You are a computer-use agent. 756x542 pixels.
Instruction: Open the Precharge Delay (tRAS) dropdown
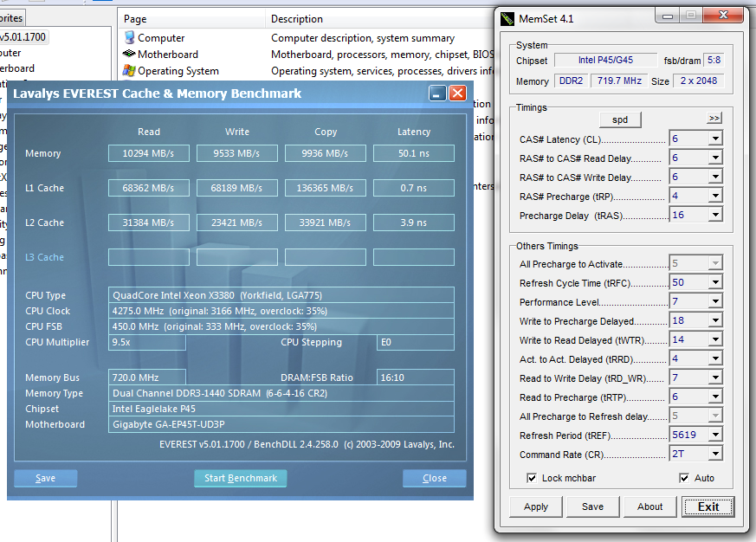pyautogui.click(x=715, y=215)
